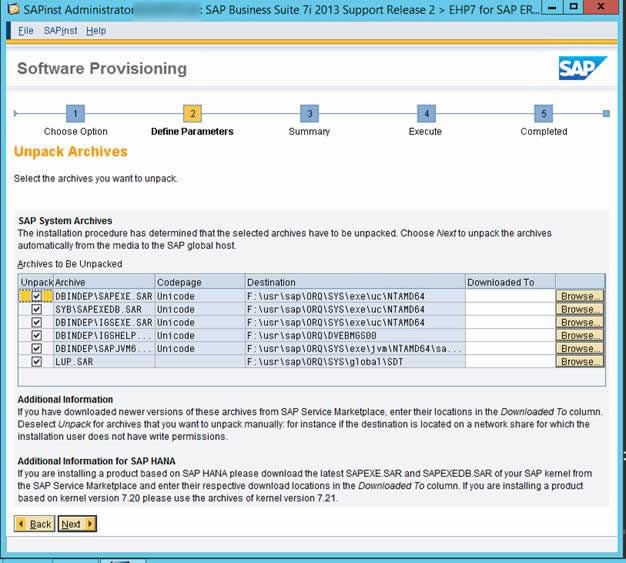Image resolution: width=626 pixels, height=563 pixels.
Task: Uncheck unpack for SYB\SAPEXEDB.SAR
Action: coord(36,309)
